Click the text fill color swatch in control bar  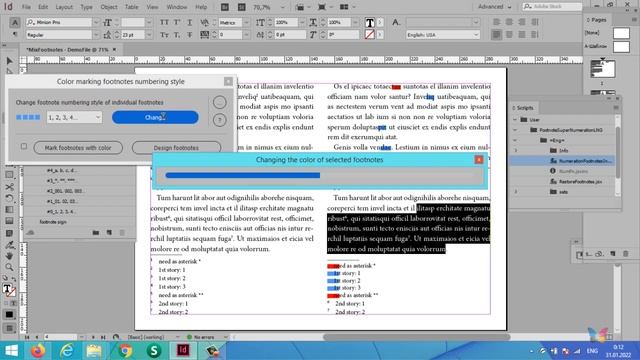tap(369, 22)
